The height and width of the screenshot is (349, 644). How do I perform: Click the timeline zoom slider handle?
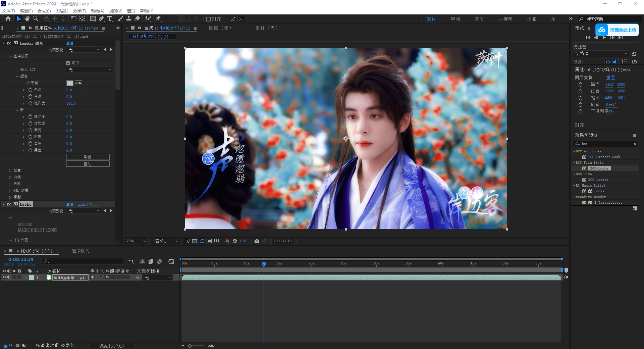click(190, 346)
